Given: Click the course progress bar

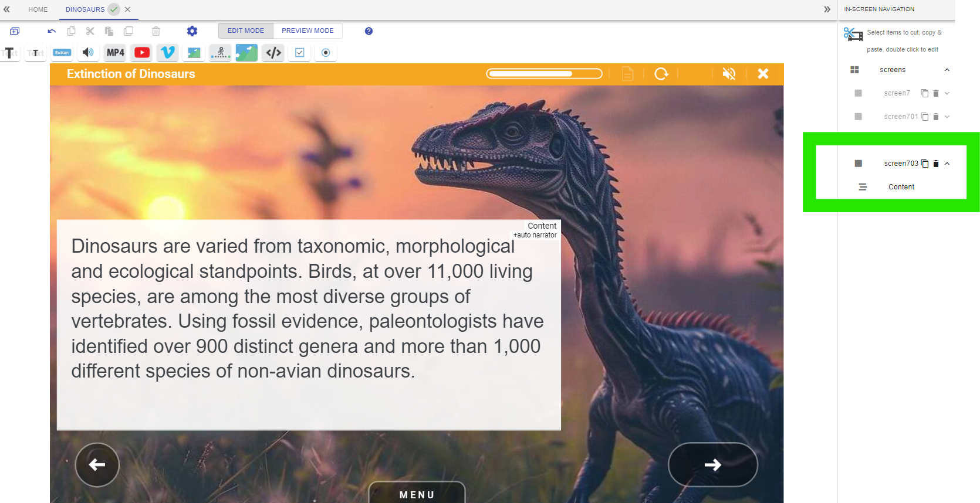Looking at the screenshot, I should coord(544,73).
